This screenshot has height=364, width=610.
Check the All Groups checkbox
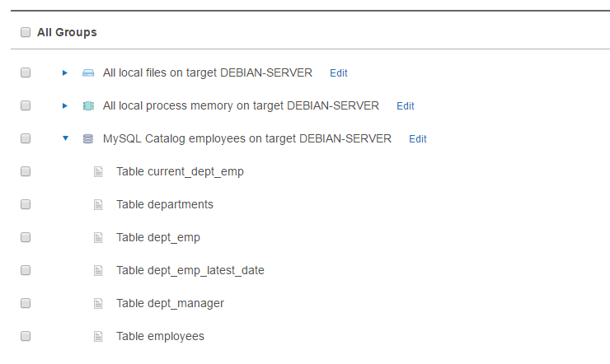coord(26,33)
